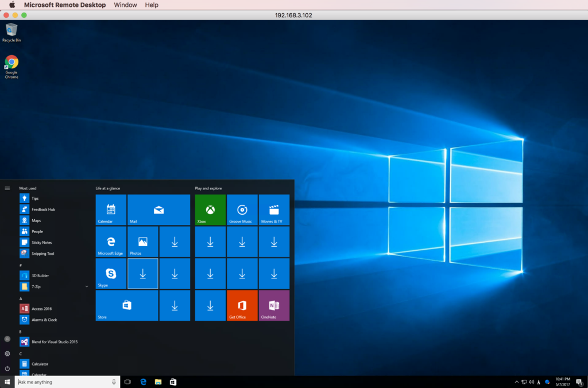588x388 pixels.
Task: Open Tips from Most used list
Action: 55,199
